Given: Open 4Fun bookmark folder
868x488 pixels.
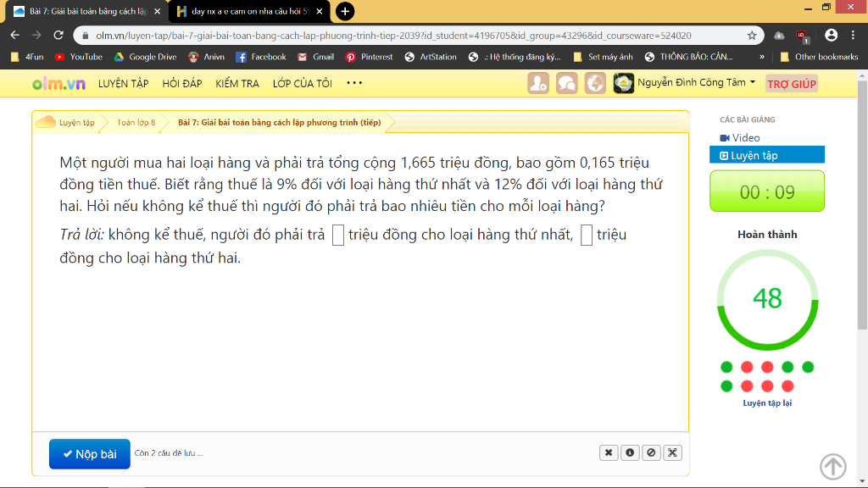Looking at the screenshot, I should (26, 57).
